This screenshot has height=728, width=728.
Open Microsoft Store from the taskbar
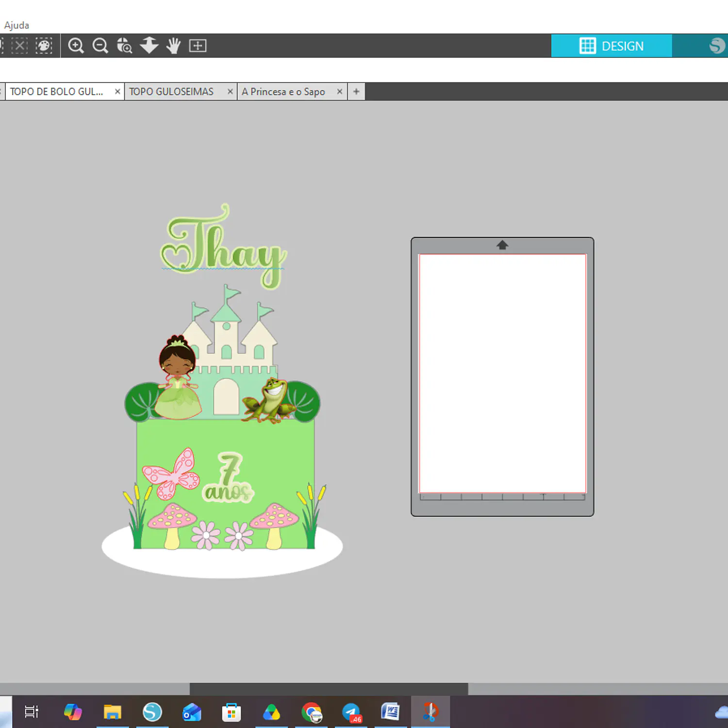[232, 712]
